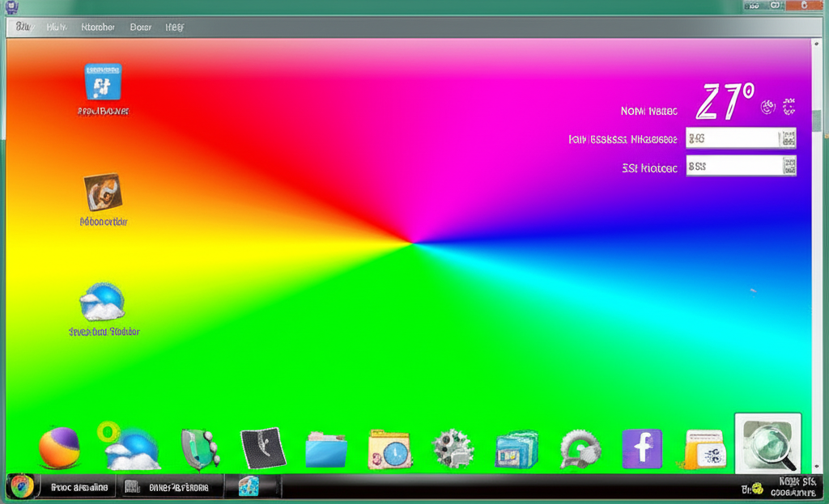The height and width of the screenshot is (504, 829).
Task: Click the start orb on the taskbar
Action: tap(18, 487)
